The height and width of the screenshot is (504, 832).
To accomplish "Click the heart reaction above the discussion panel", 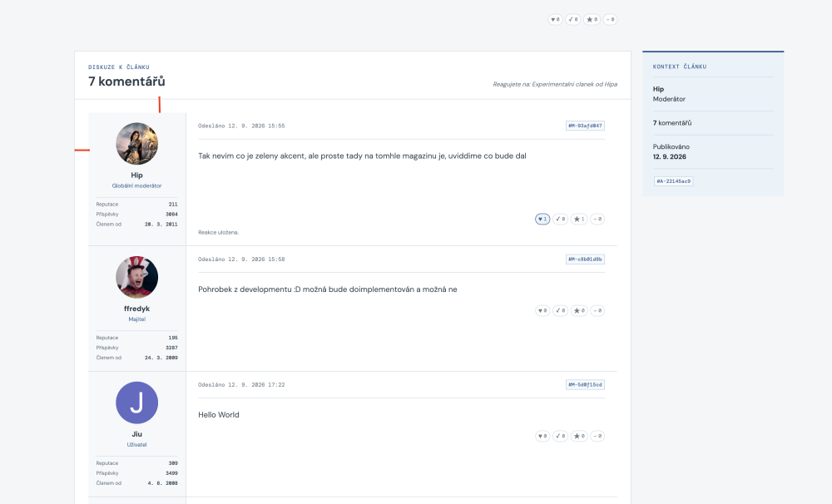I will point(556,20).
